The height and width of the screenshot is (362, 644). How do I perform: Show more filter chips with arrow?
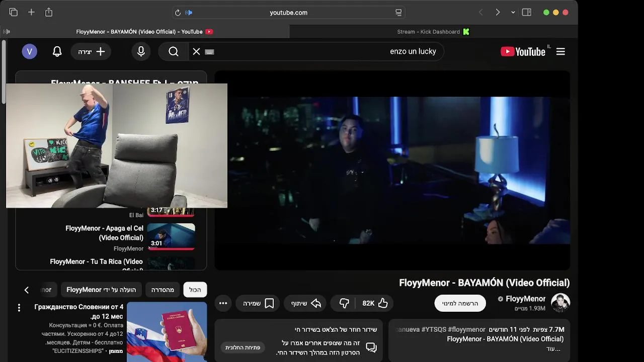point(27,290)
